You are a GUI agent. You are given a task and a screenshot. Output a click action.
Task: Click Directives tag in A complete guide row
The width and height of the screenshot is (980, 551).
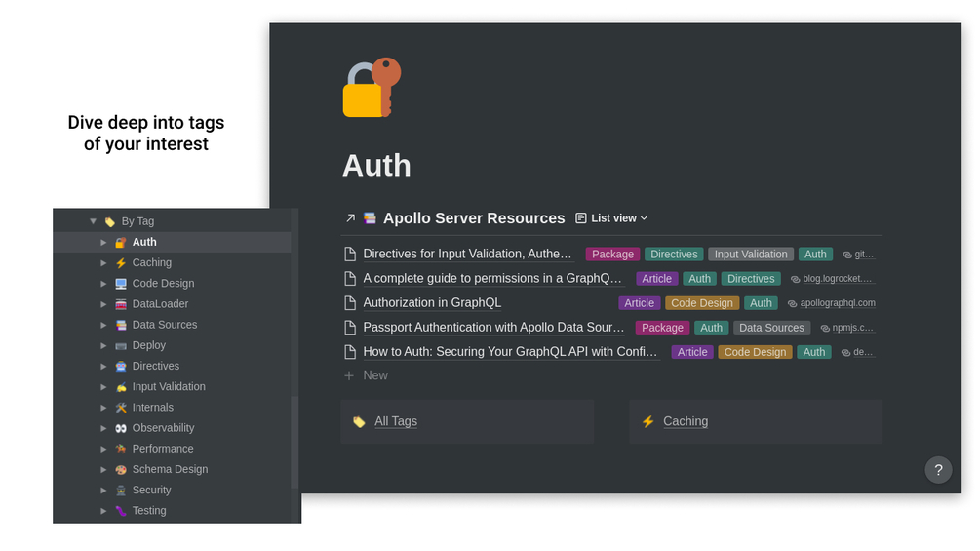click(751, 279)
